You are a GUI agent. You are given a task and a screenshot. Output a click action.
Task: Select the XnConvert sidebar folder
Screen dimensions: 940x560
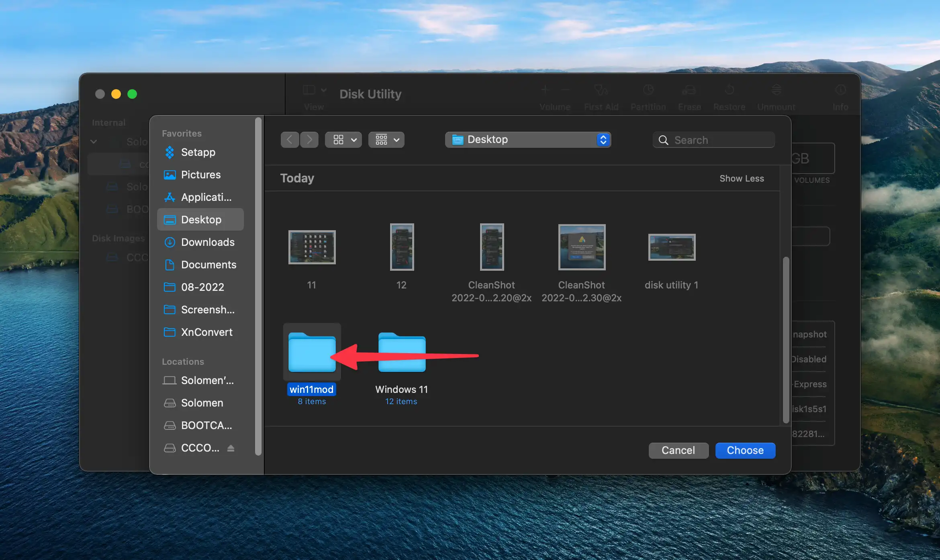click(x=200, y=332)
